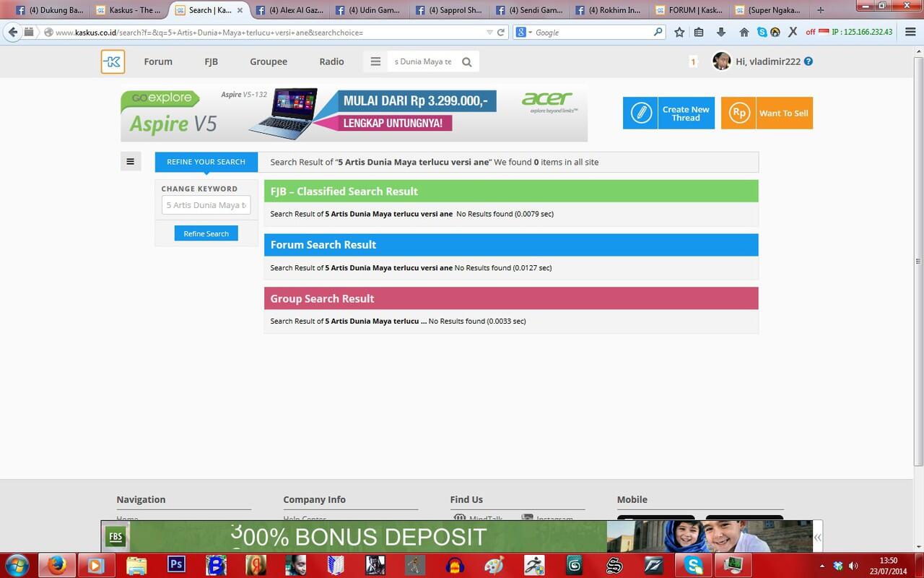Open the notification badge showing 1
Image resolution: width=924 pixels, height=578 pixels.
click(693, 62)
